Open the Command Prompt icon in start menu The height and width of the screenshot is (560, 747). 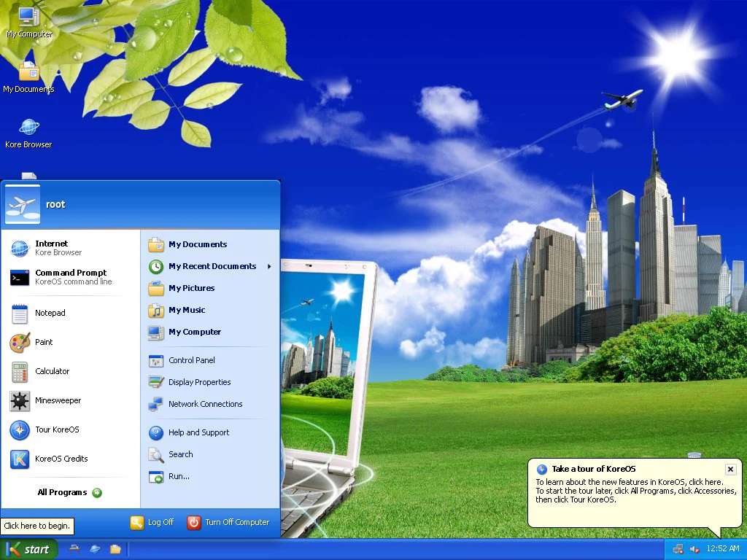pos(20,277)
